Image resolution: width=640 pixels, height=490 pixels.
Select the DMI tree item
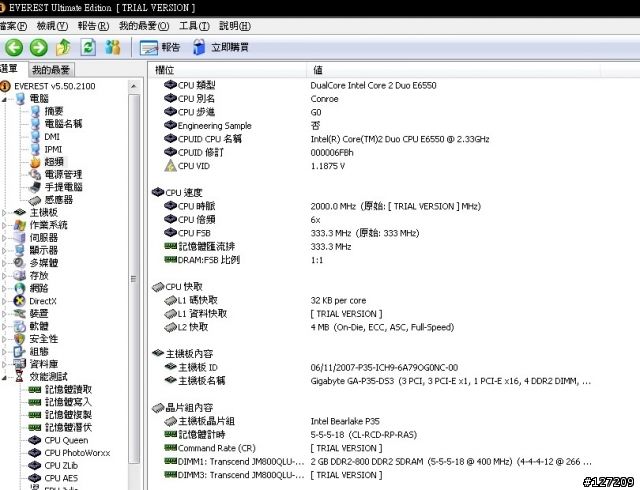tap(52, 137)
